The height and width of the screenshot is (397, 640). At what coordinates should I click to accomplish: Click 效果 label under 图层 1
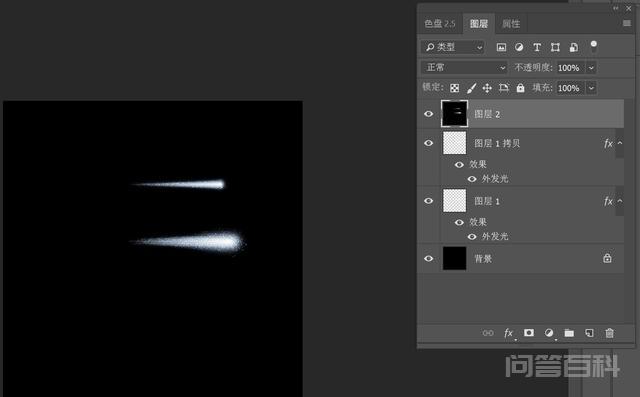tap(478, 222)
